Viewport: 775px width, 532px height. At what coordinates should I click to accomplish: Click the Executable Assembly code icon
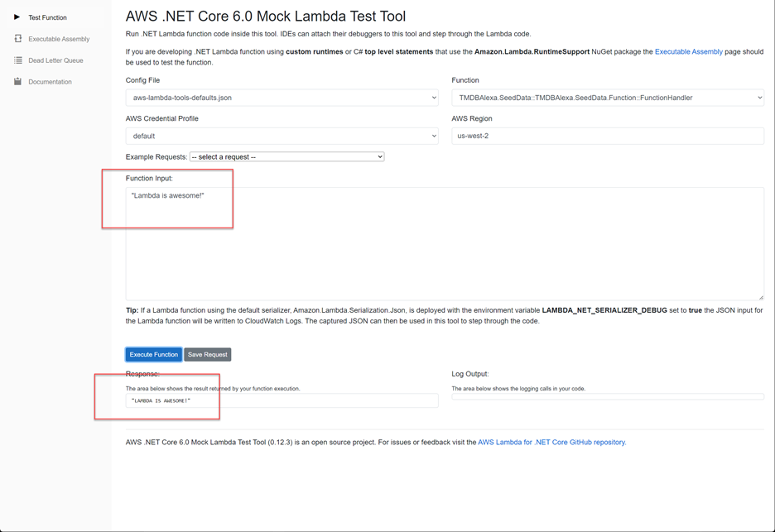17,39
